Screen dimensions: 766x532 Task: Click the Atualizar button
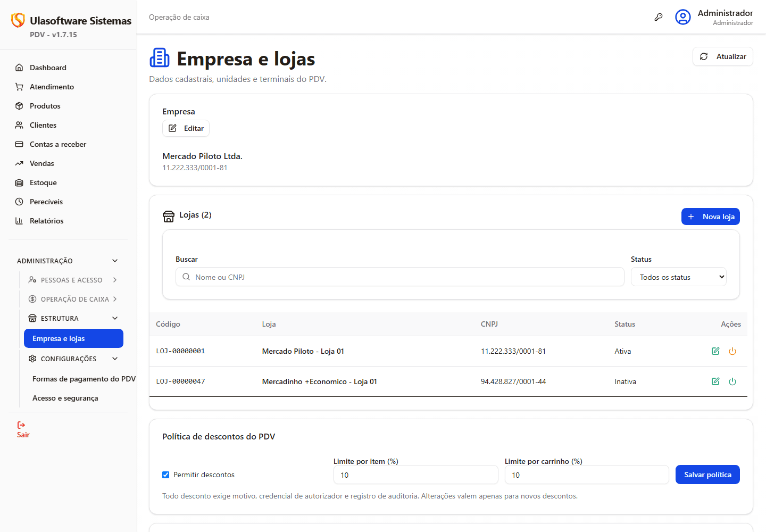723,56
